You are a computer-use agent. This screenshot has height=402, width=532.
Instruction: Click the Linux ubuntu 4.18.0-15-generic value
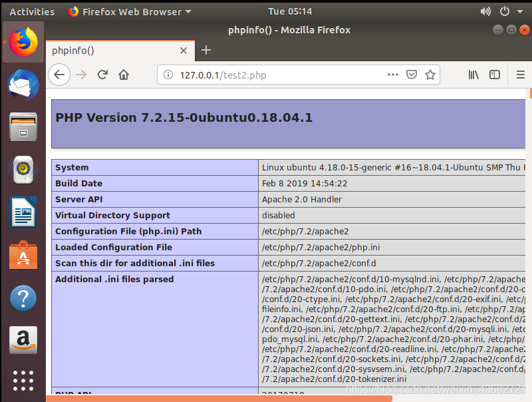point(393,167)
